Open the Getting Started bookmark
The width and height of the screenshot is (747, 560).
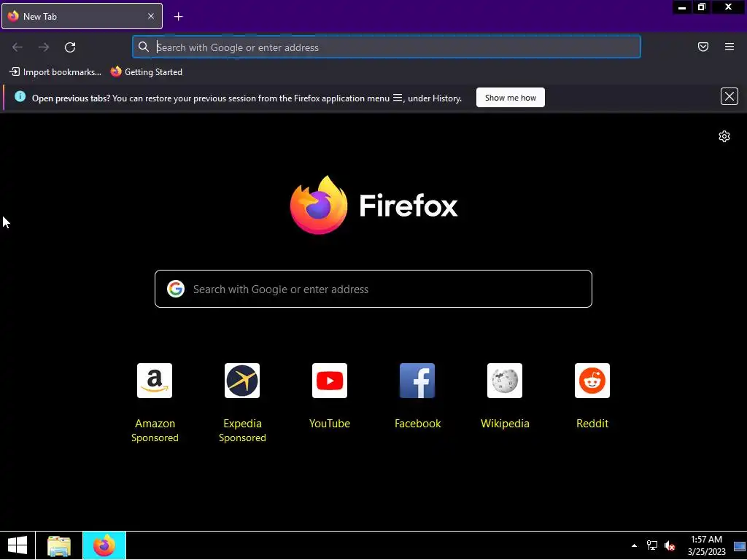(x=147, y=72)
